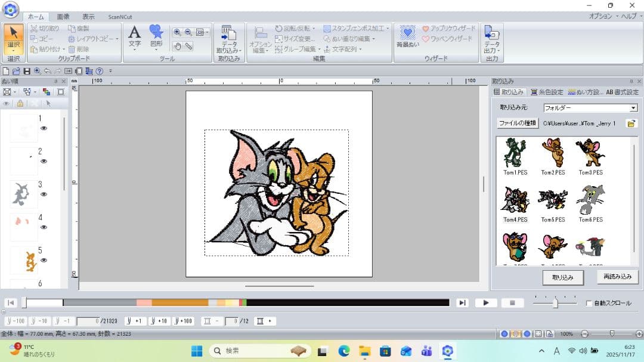The width and height of the screenshot is (644, 362).
Task: Expand the データ取り込み menu
Action: (x=228, y=48)
